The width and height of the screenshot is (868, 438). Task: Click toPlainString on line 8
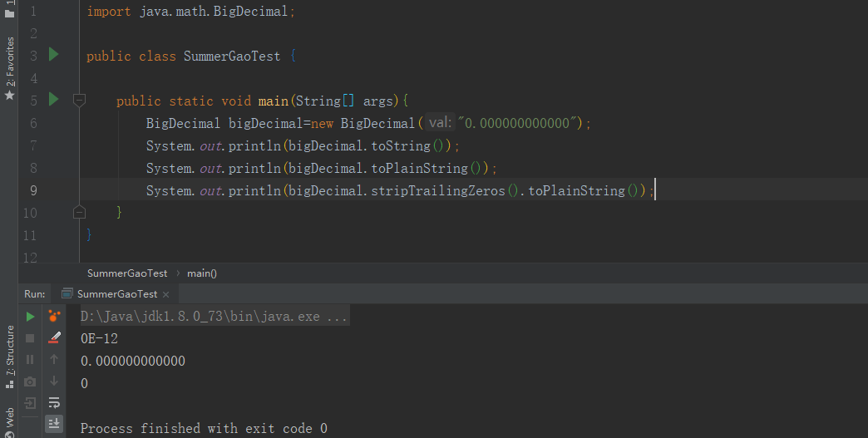click(420, 168)
